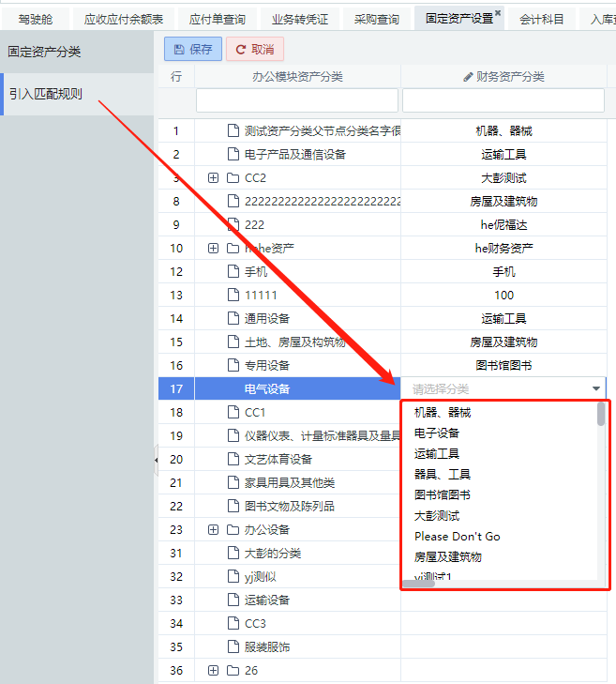Expand the CC2 tree node

point(213,178)
